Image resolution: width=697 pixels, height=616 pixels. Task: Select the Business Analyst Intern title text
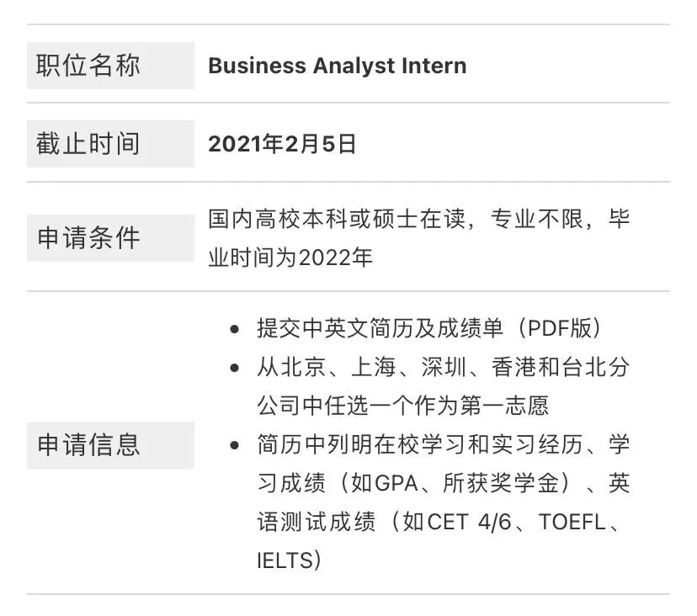tap(337, 66)
